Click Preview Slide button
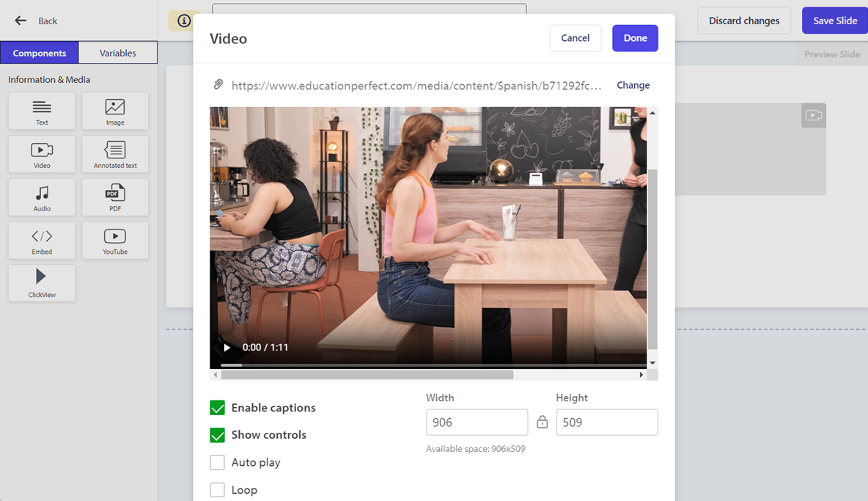Viewport: 868px width, 501px height. [831, 54]
